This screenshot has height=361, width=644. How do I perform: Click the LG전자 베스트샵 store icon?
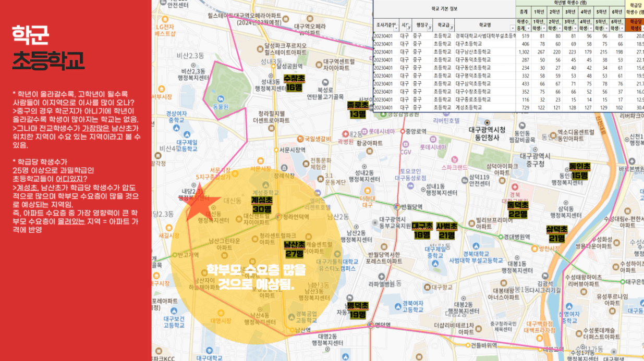click(165, 18)
